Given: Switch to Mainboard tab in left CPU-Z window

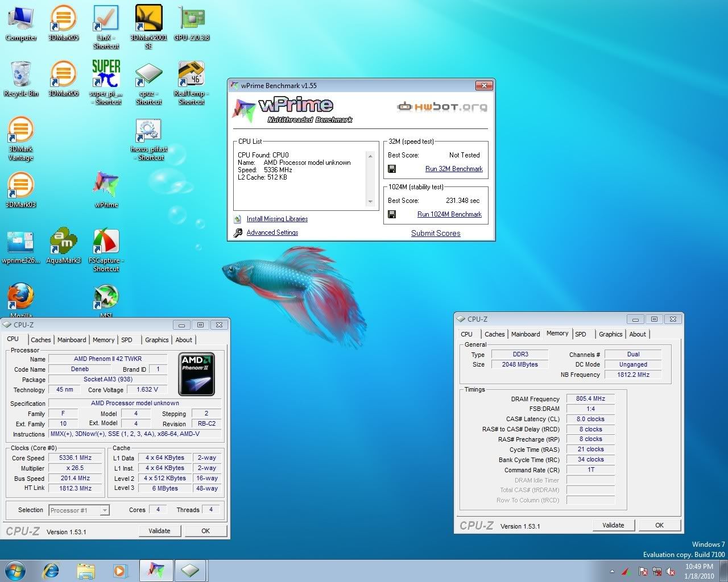Looking at the screenshot, I should point(72,340).
